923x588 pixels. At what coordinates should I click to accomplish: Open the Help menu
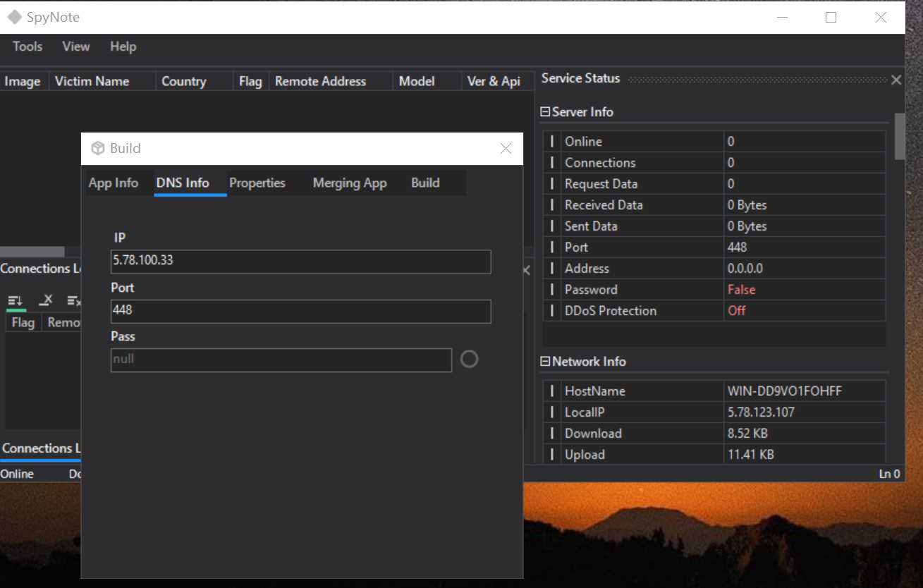coord(123,47)
